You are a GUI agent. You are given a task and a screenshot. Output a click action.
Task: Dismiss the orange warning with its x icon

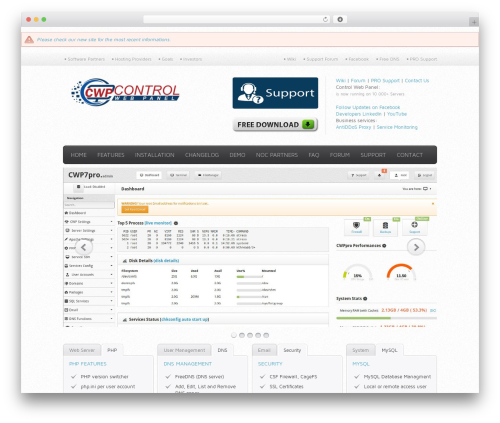click(433, 203)
